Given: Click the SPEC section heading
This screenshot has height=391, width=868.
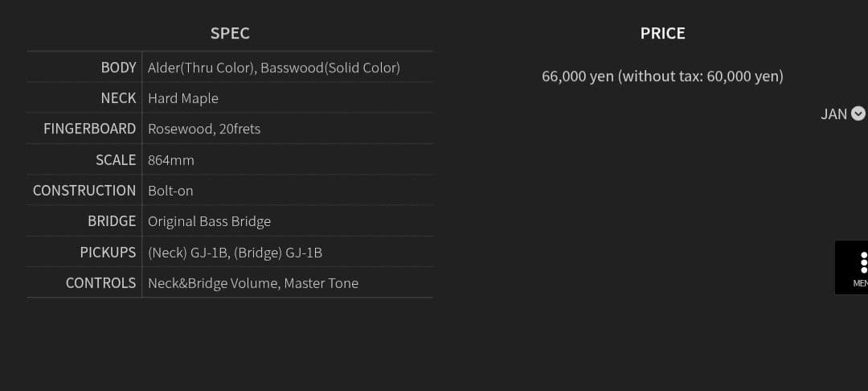Looking at the screenshot, I should tap(230, 33).
